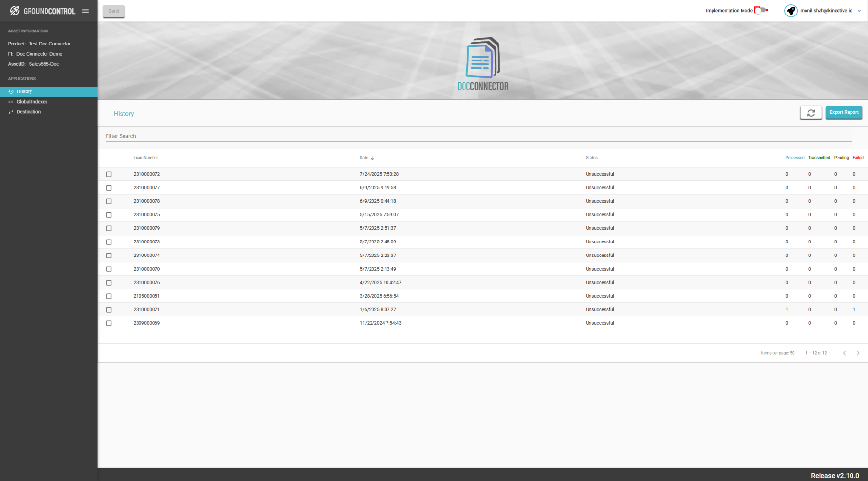Check the box for loan 2310000072

[x=109, y=174]
